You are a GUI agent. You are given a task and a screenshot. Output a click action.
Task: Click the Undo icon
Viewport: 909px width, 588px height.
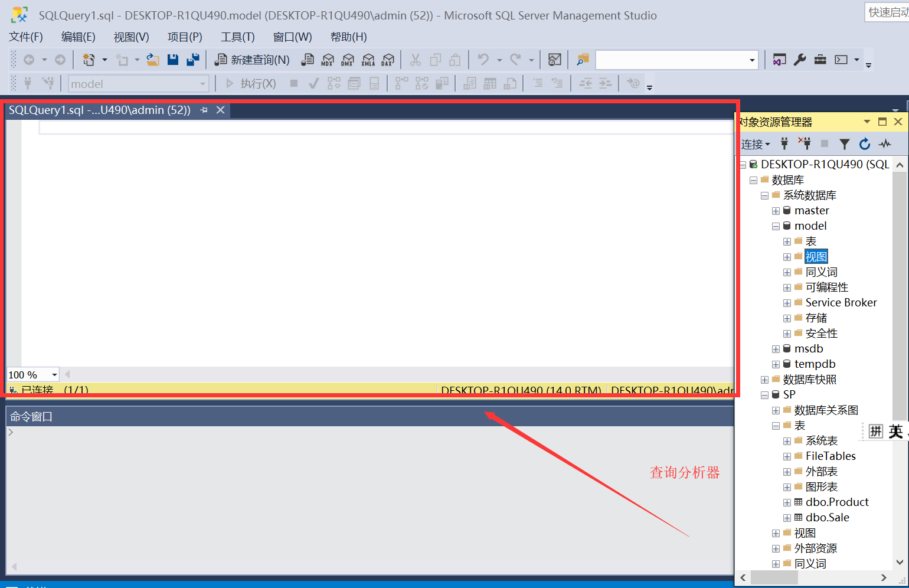click(483, 60)
